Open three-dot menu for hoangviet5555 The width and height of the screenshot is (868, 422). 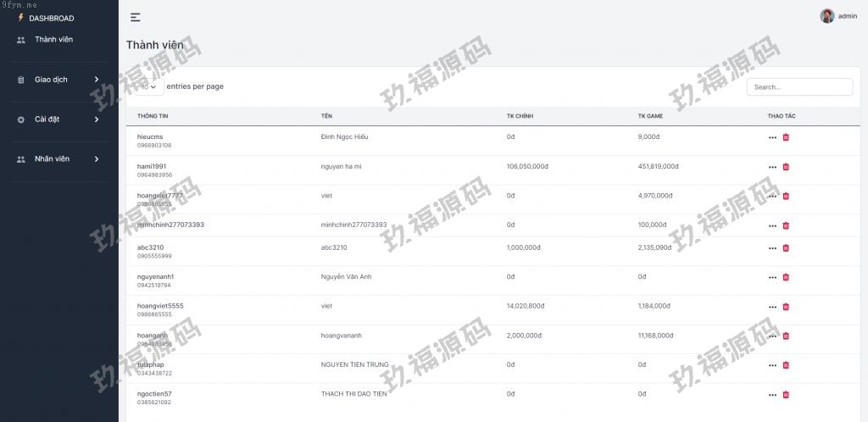click(772, 307)
